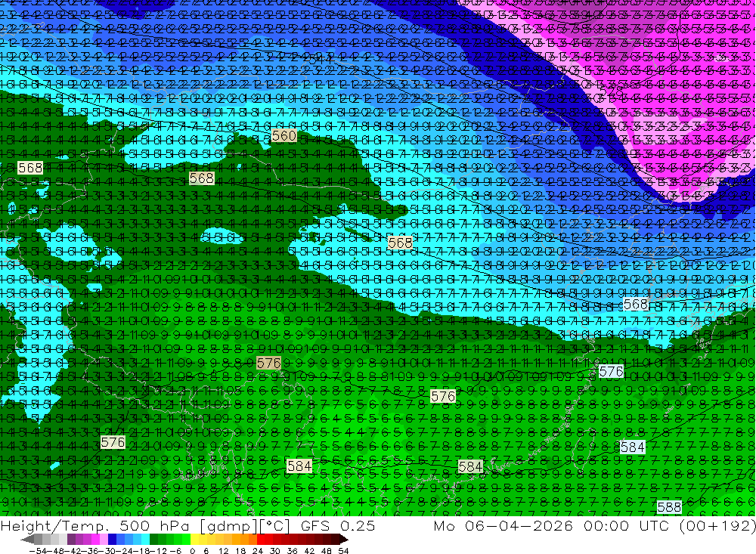This screenshot has width=756, height=554.
Task: Click the '500 hPa' level text
Action: coord(154,526)
